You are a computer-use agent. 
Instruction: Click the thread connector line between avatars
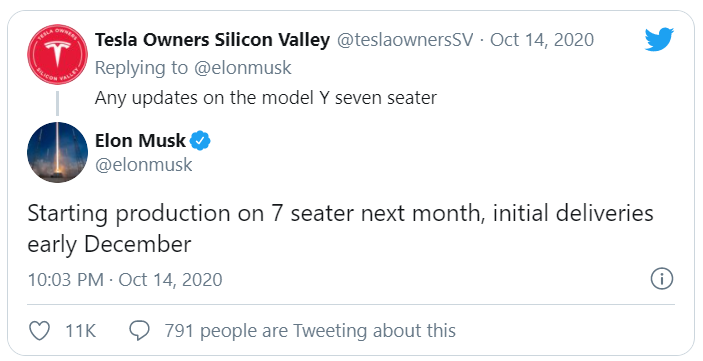(57, 103)
